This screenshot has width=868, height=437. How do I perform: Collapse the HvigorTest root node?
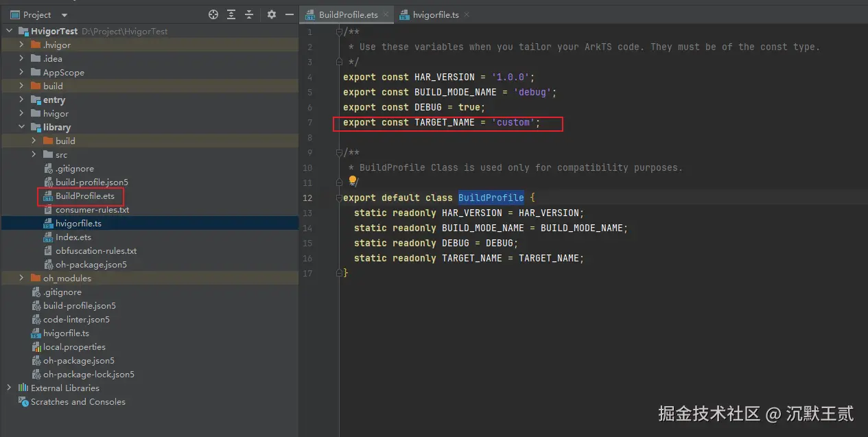pyautogui.click(x=10, y=31)
